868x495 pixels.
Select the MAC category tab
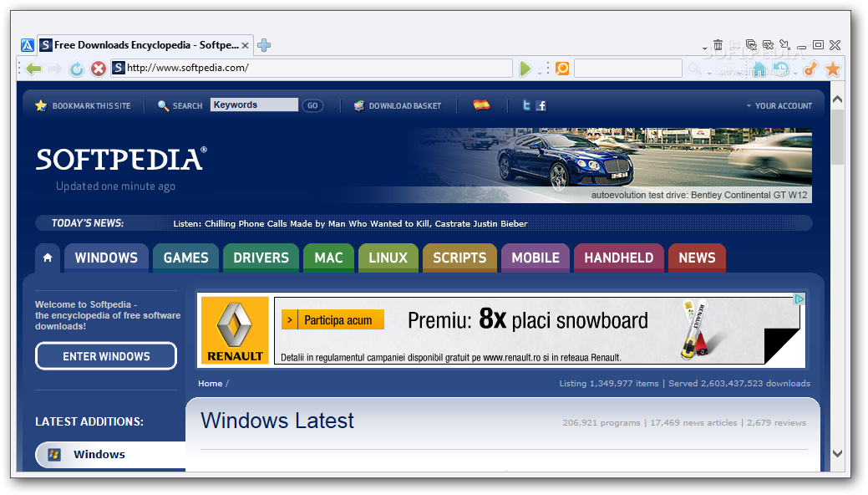point(329,258)
